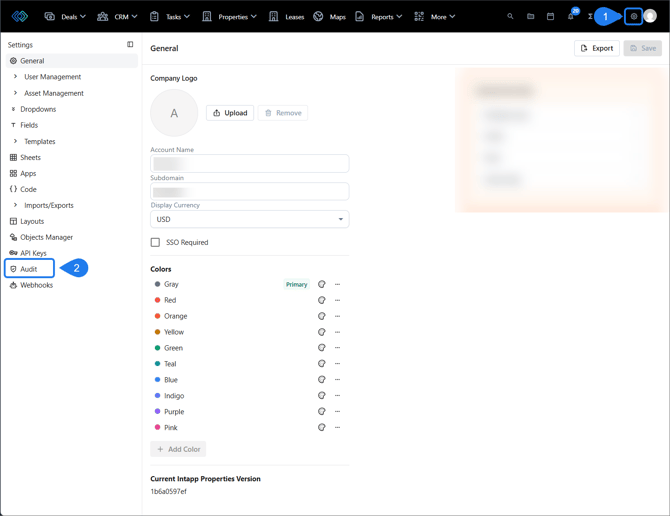Toggle the SSO Required checkbox
This screenshot has width=670, height=516.
click(x=155, y=242)
